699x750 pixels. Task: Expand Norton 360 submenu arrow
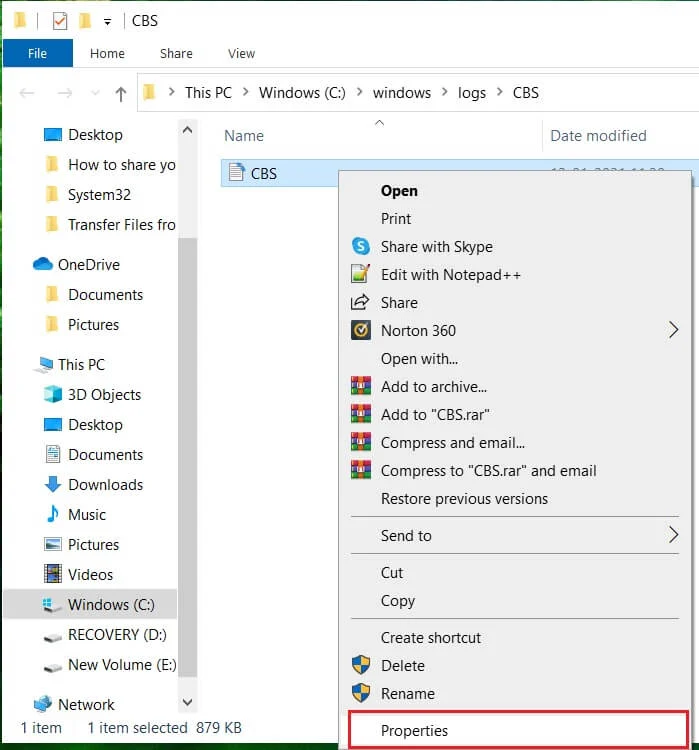coord(673,330)
